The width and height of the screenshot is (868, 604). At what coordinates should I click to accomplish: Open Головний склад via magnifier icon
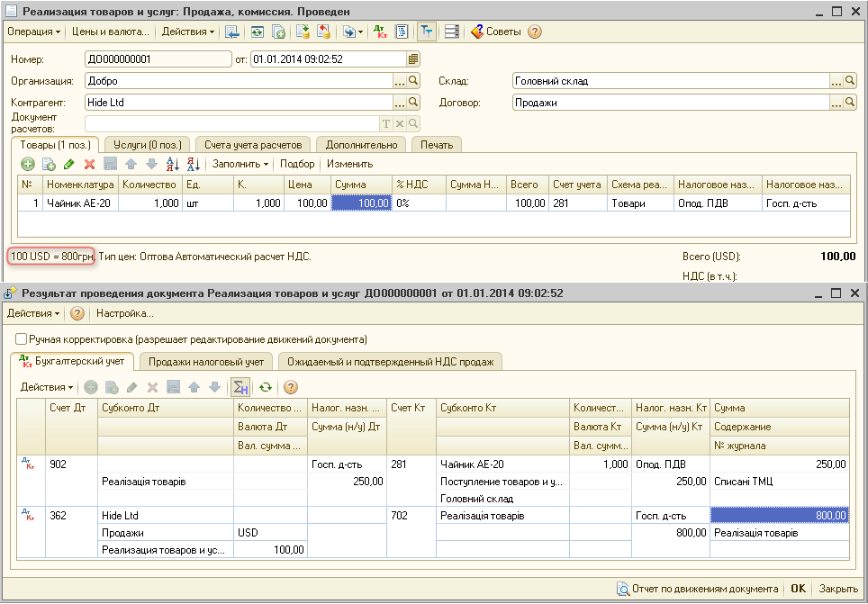850,81
